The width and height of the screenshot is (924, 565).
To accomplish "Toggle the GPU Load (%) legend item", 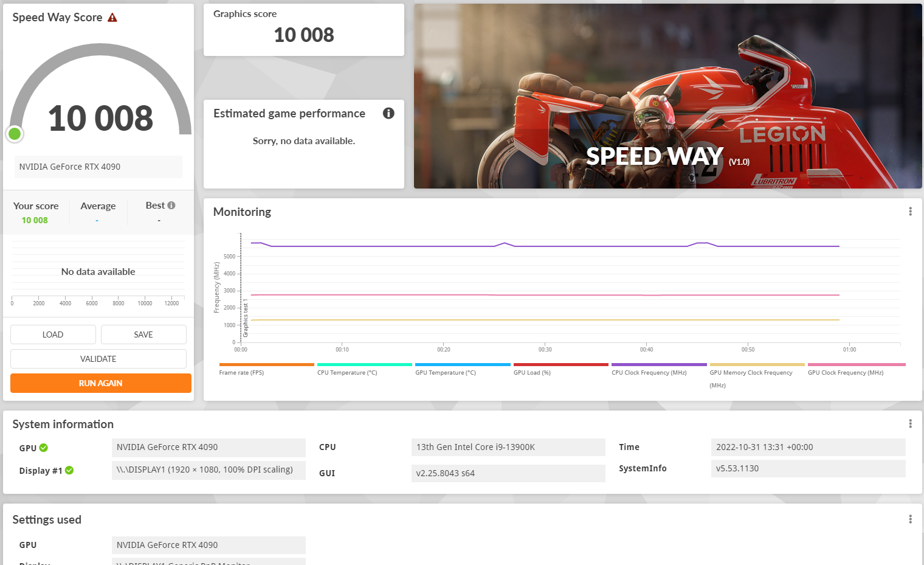I will coord(560,369).
